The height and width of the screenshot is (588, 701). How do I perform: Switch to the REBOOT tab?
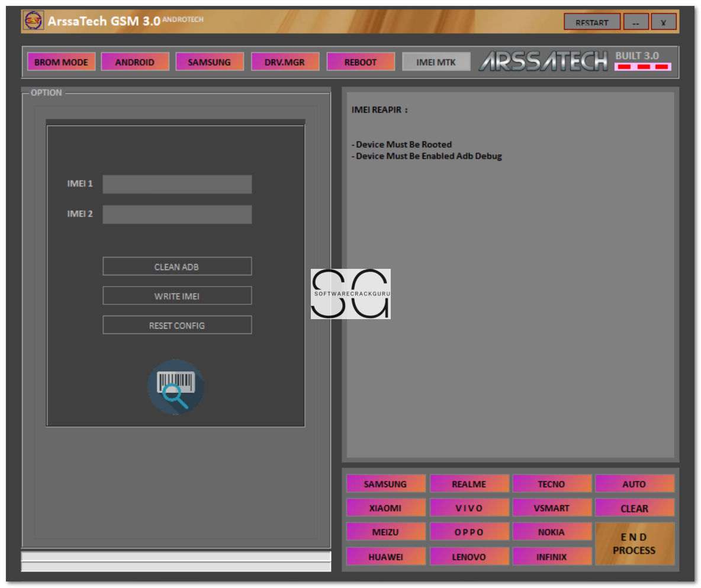361,62
